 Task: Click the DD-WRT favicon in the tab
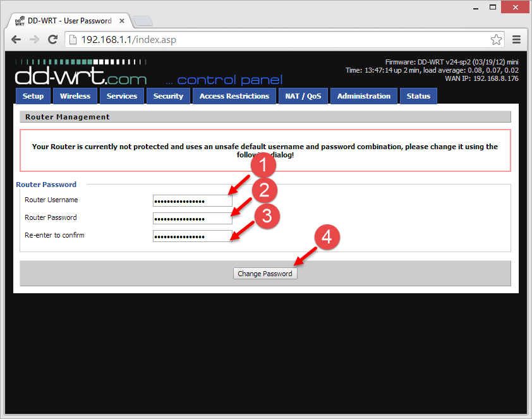pyautogui.click(x=20, y=21)
